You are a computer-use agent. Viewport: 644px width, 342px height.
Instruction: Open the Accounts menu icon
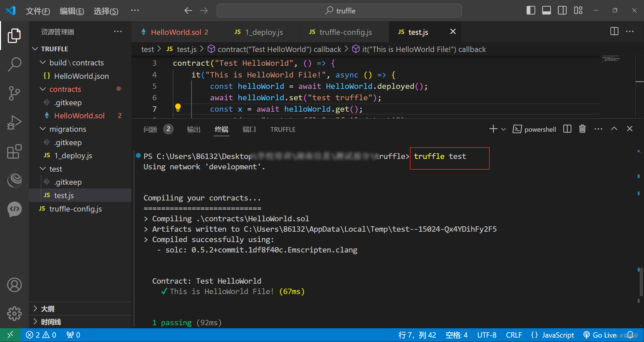click(x=14, y=285)
